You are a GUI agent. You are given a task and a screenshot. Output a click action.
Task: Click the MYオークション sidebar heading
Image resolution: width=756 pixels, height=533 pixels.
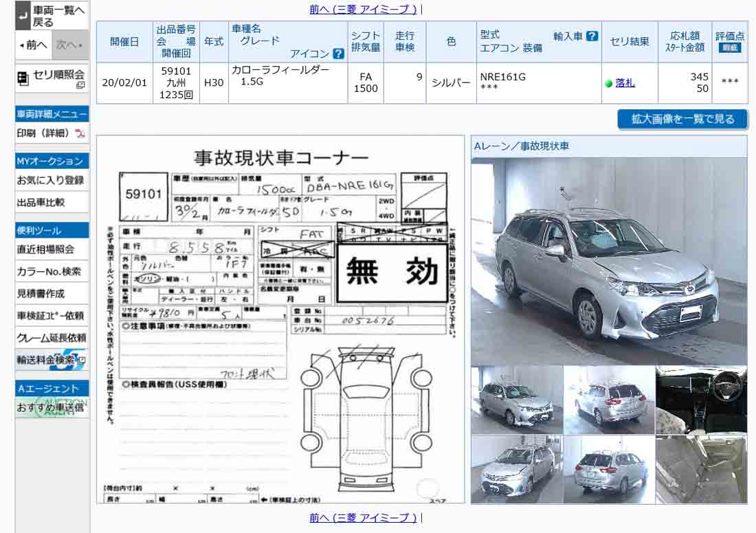point(52,161)
